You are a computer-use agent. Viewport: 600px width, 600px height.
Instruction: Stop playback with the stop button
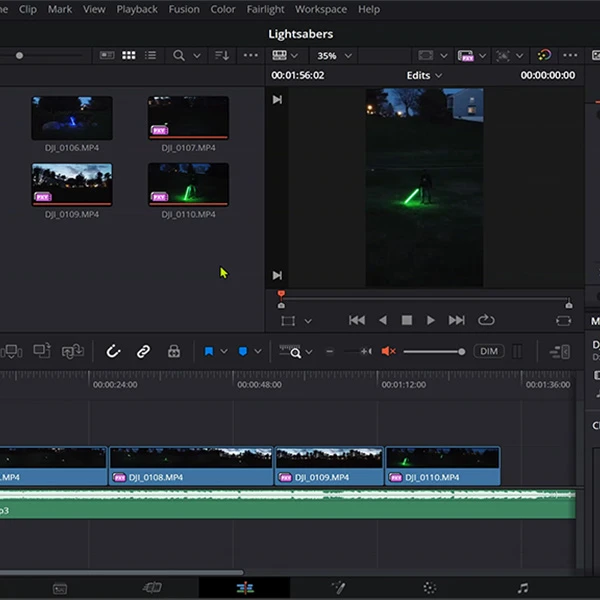[x=407, y=320]
